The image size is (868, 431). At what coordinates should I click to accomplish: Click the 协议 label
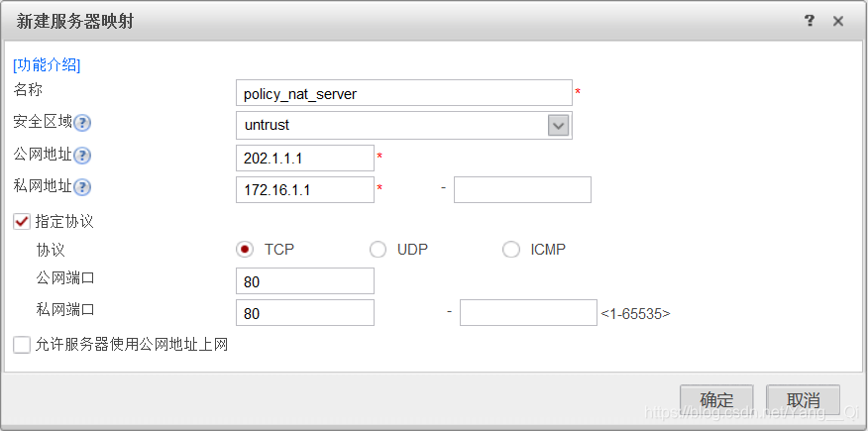click(51, 250)
